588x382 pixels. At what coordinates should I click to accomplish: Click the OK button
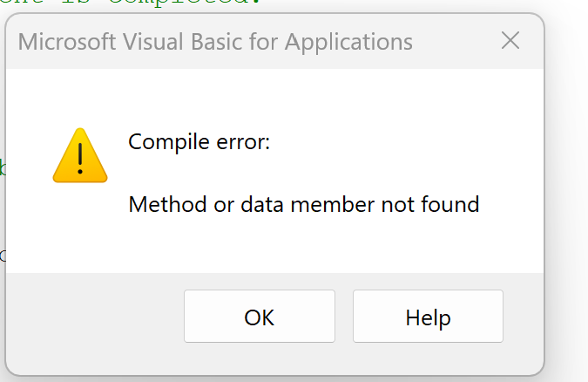pyautogui.click(x=259, y=317)
